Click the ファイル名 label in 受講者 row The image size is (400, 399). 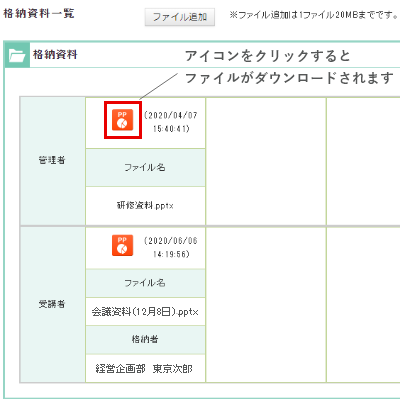145,283
